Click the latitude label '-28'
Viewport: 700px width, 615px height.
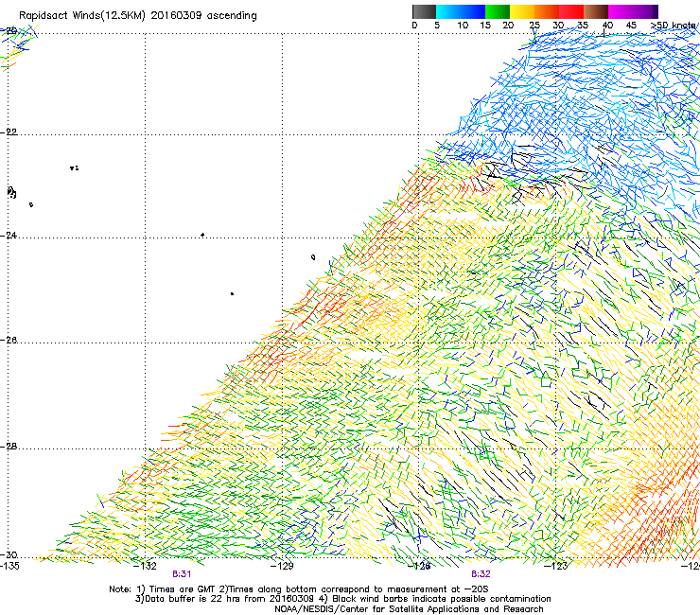pyautogui.click(x=9, y=447)
